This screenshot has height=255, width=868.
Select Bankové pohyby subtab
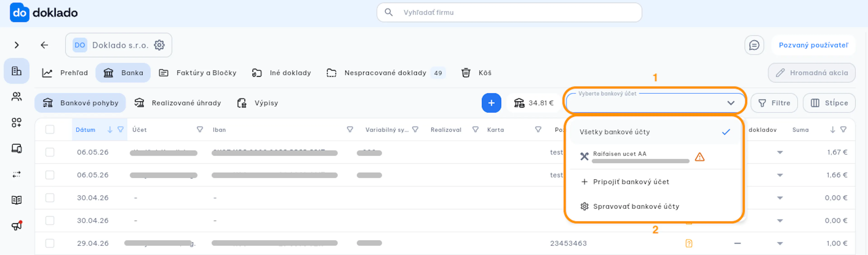(x=80, y=103)
